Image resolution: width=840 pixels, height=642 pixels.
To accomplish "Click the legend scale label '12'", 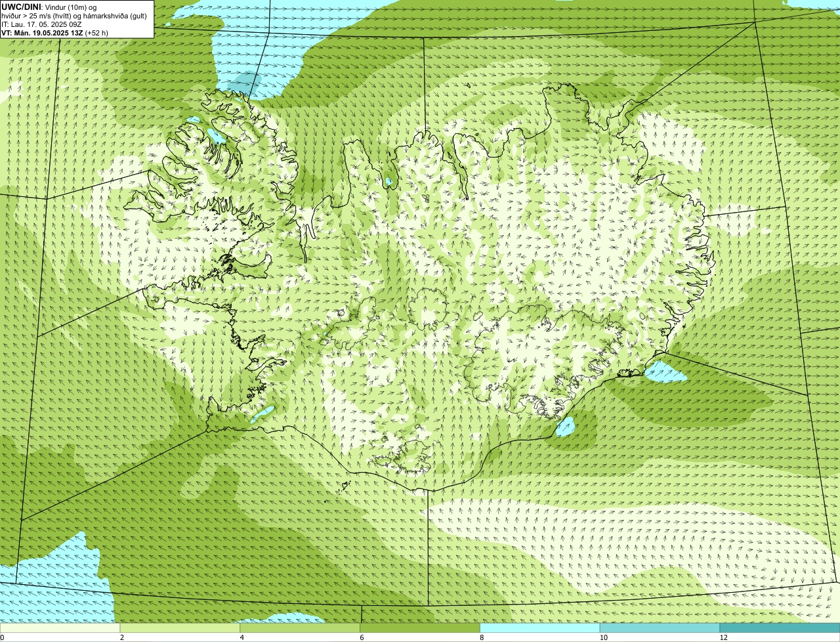I will click(723, 637).
